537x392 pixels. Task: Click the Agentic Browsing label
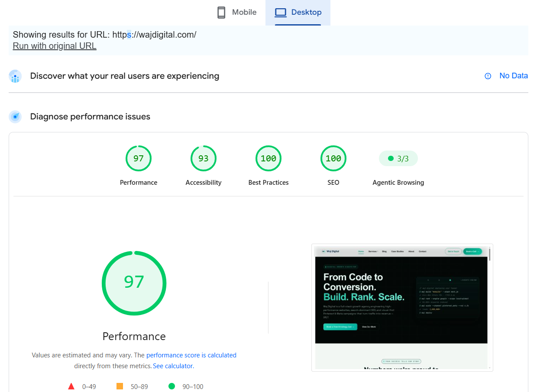[398, 183]
